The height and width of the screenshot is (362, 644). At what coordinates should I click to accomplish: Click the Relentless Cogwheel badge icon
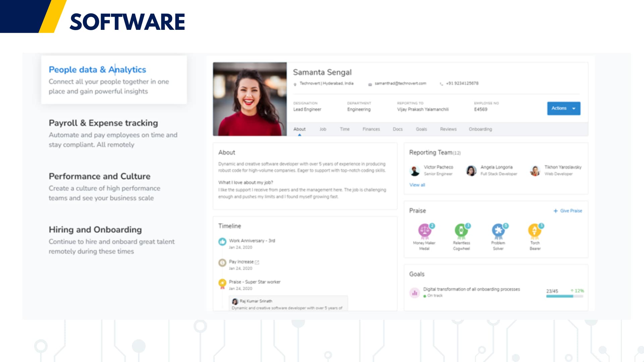click(x=462, y=231)
